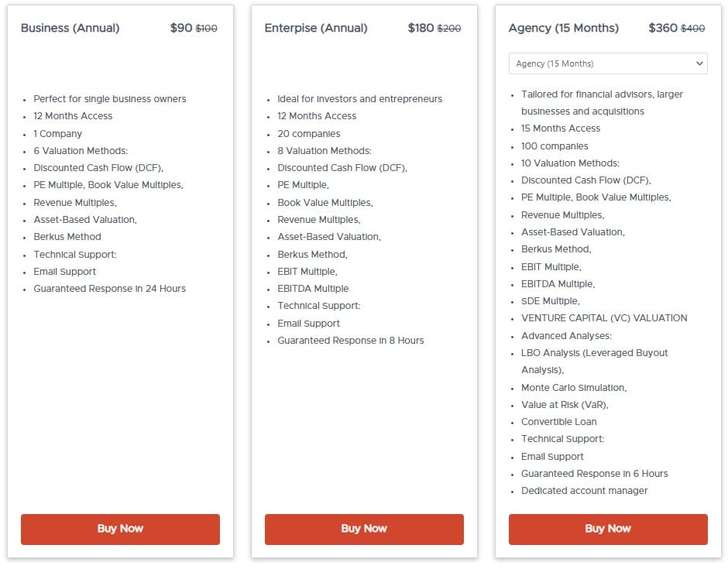The image size is (728, 569).
Task: Select the Agency (15 Months) card heading
Action: pos(564,29)
